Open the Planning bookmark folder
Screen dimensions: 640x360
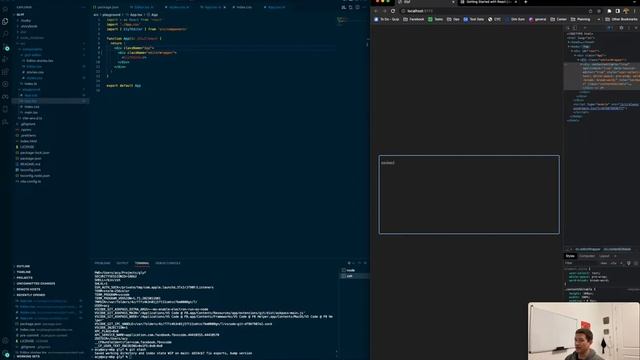pos(580,19)
